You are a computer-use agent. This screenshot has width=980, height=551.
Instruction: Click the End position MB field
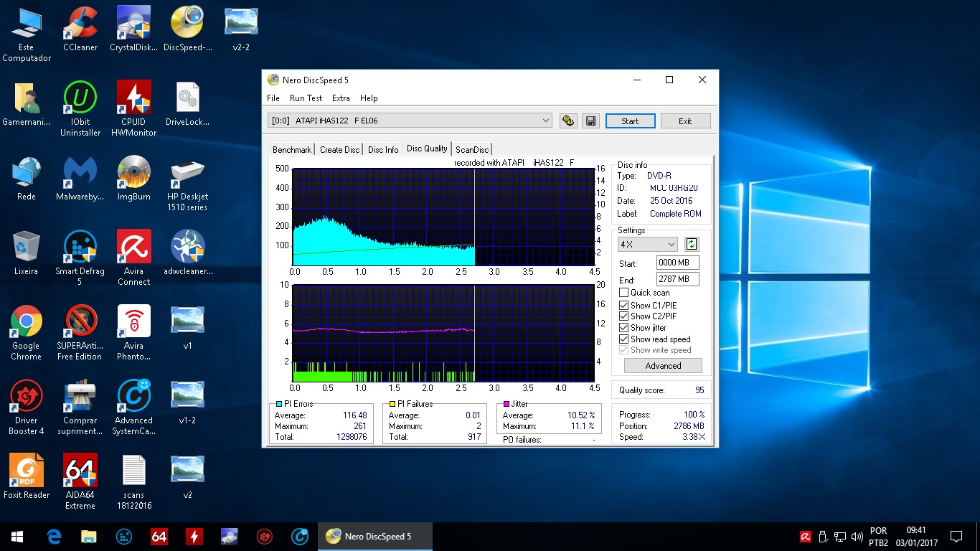tap(677, 279)
